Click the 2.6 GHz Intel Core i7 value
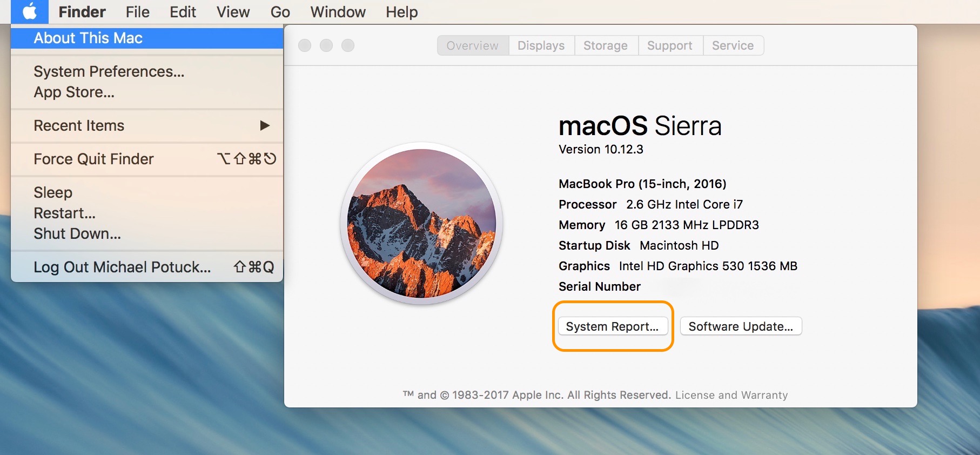The height and width of the screenshot is (455, 980). [684, 204]
